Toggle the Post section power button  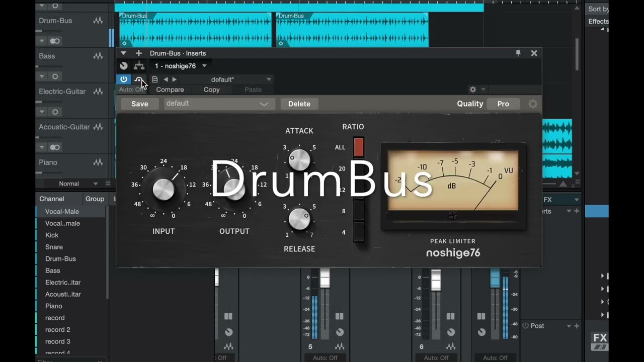pos(525,326)
